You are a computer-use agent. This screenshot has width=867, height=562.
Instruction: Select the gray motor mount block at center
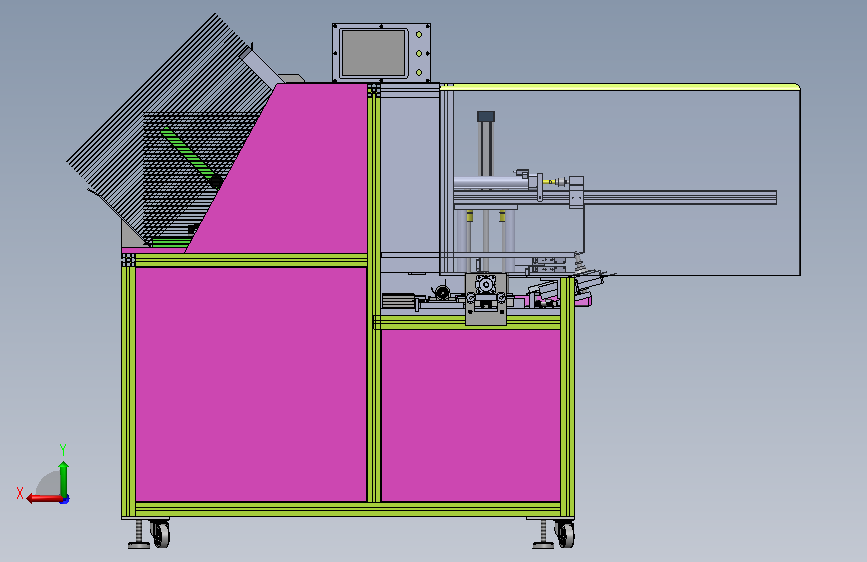click(x=486, y=299)
